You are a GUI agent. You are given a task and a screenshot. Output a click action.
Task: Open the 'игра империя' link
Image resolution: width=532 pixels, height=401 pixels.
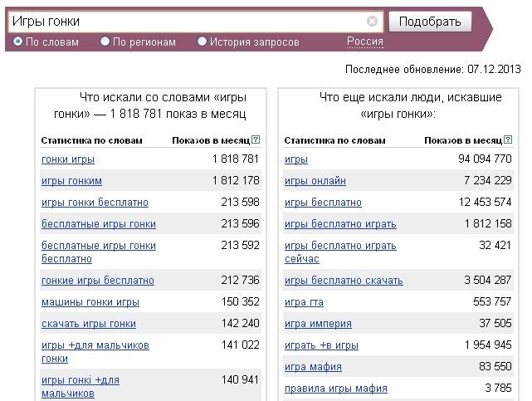[x=318, y=324]
